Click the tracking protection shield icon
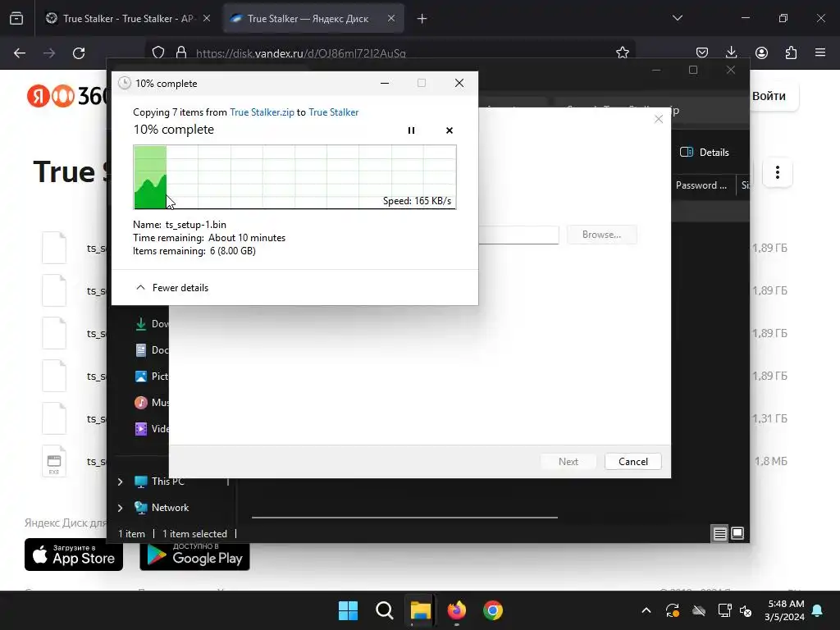The image size is (840, 630). click(x=158, y=52)
